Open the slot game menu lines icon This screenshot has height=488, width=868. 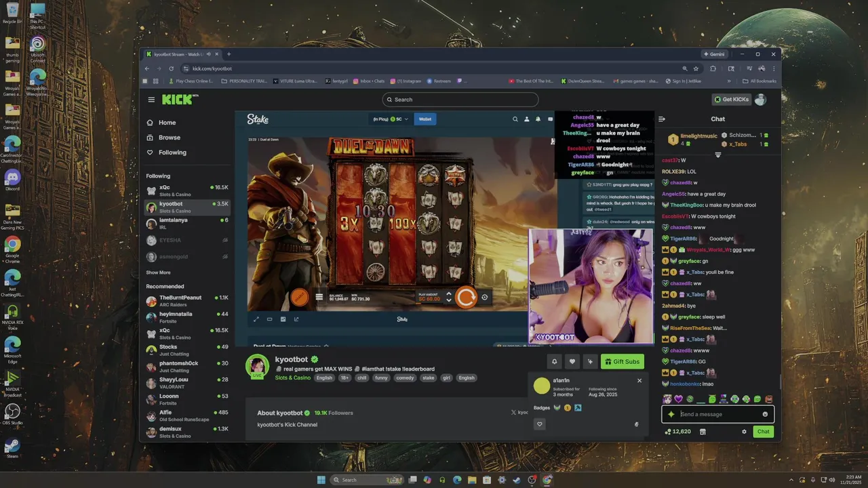319,298
